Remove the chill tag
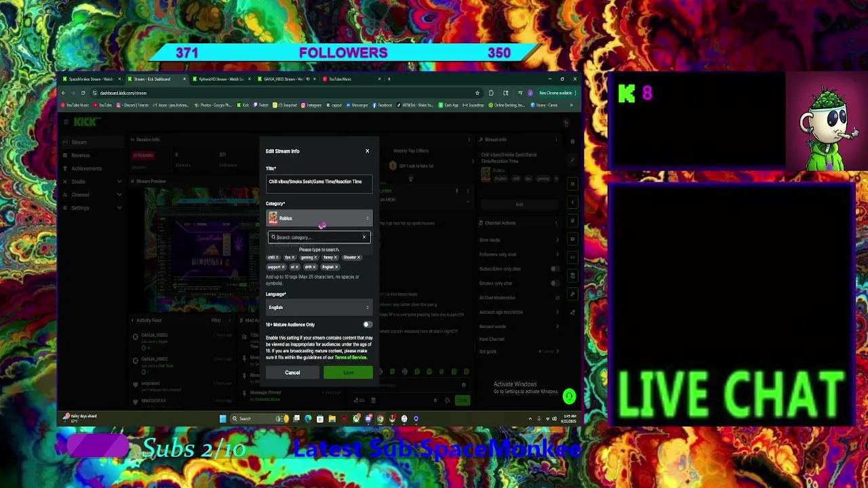 (x=277, y=258)
